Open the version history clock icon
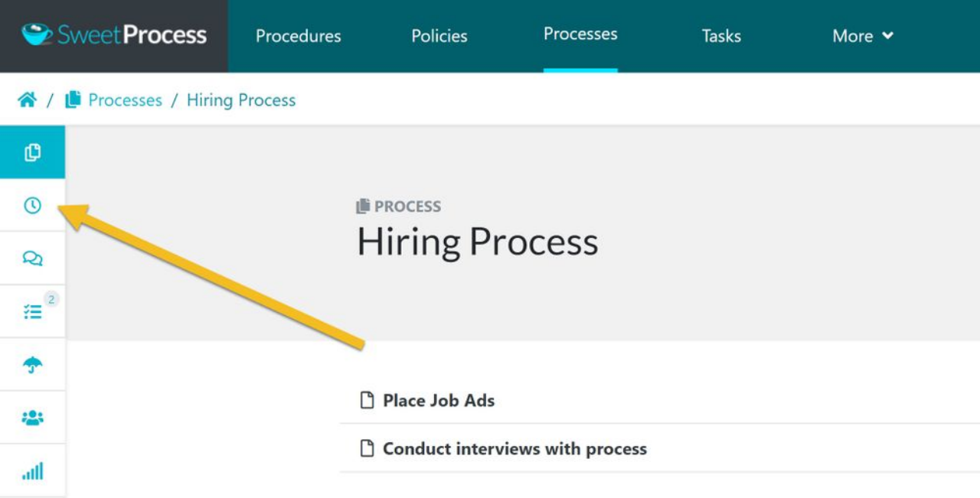The width and height of the screenshot is (980, 498). (32, 205)
